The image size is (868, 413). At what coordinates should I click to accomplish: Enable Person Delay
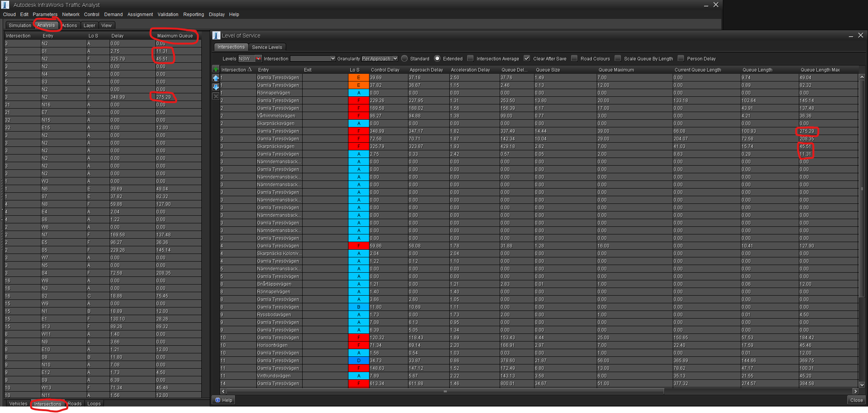pos(681,59)
